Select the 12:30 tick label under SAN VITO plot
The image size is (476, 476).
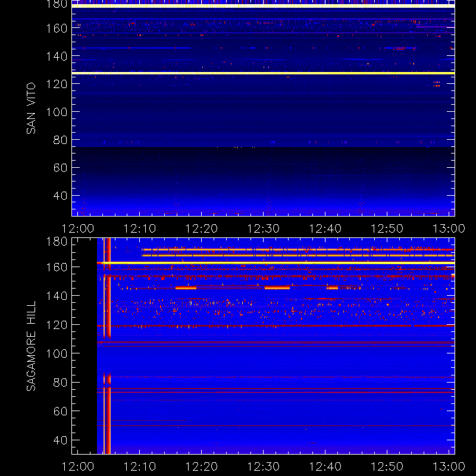tap(264, 228)
